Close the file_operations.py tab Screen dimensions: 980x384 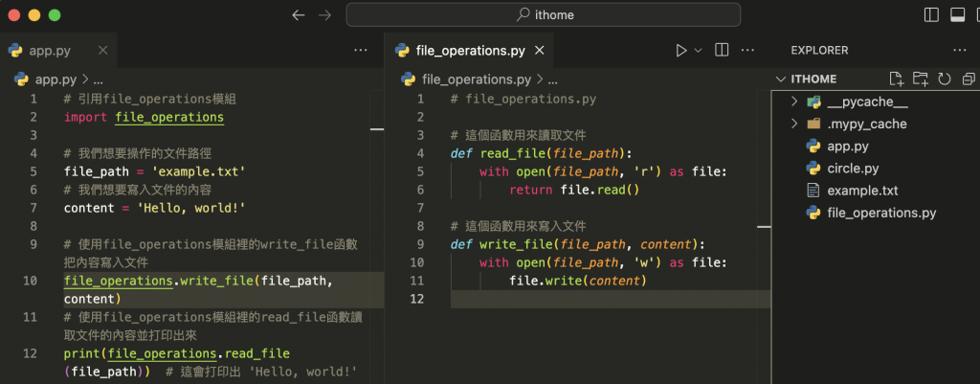(540, 50)
